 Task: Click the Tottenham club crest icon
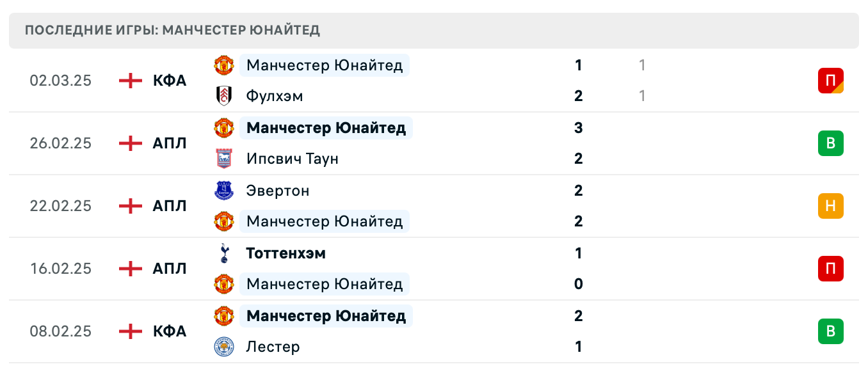(223, 253)
